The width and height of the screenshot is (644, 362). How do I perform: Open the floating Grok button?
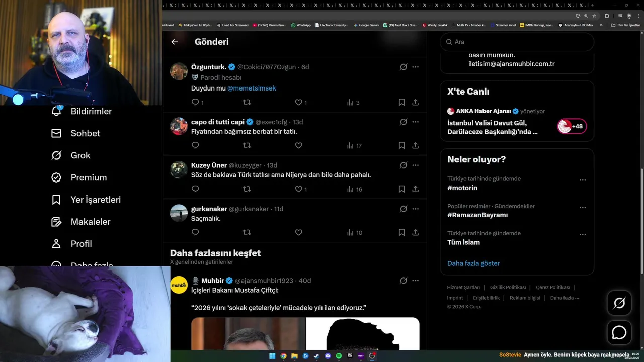tap(619, 303)
